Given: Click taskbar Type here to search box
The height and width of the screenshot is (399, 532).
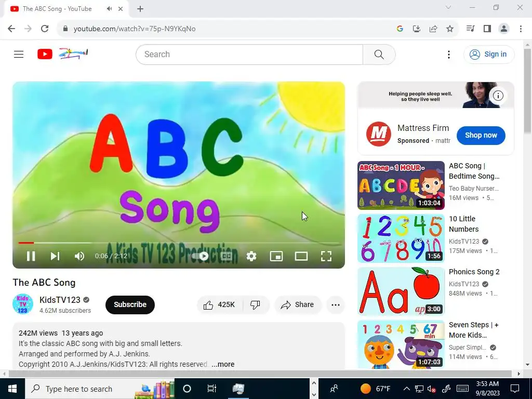Looking at the screenshot, I should point(100,389).
